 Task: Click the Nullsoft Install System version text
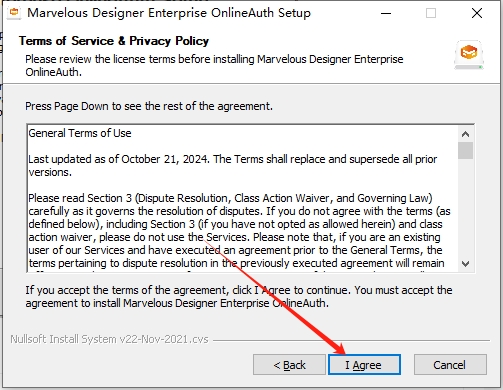tap(109, 339)
